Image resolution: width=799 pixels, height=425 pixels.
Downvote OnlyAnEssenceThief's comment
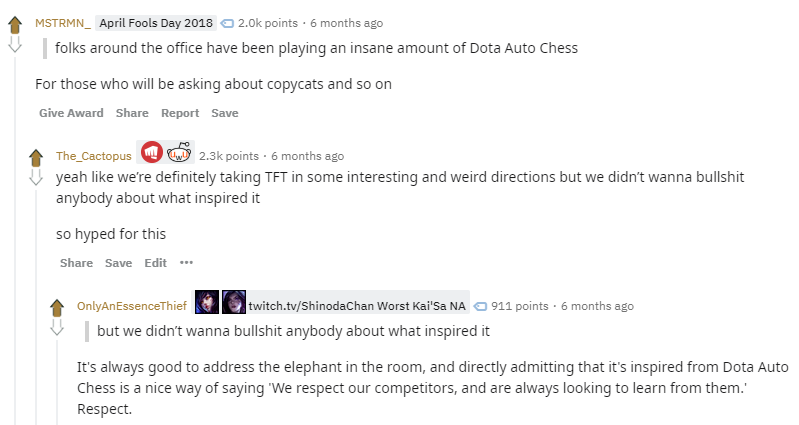pos(57,327)
